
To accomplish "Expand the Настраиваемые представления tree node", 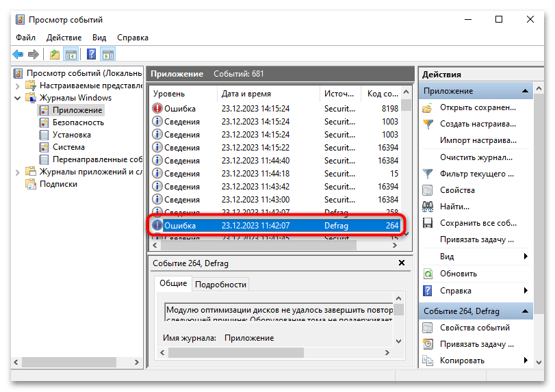I will pos(18,86).
